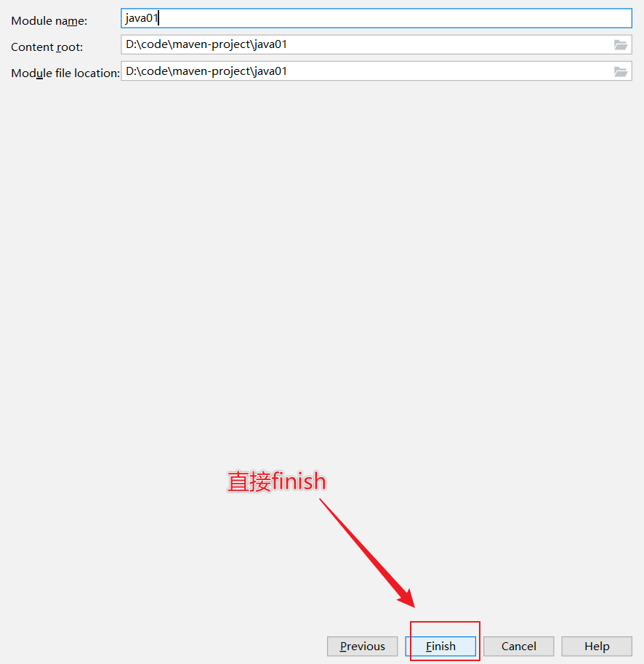The width and height of the screenshot is (644, 664).
Task: Browse folder for Content root
Action: click(x=621, y=45)
